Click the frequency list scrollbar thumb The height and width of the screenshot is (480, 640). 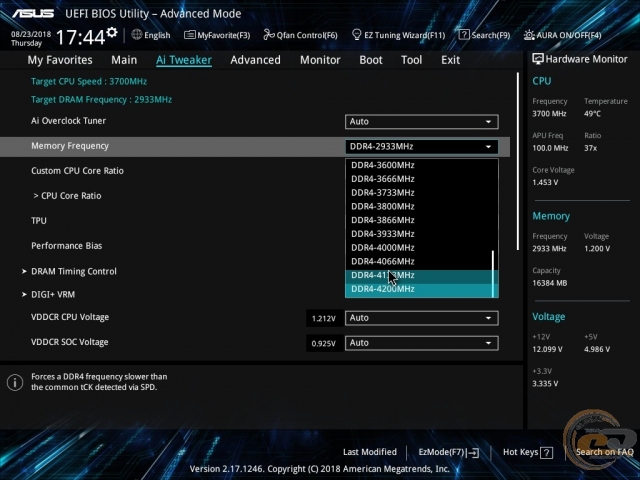coord(493,274)
